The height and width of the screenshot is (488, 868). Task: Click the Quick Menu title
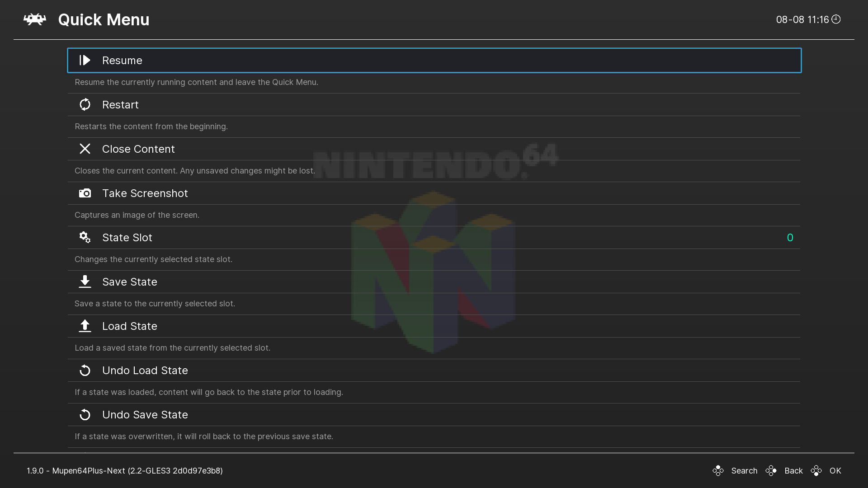(104, 20)
